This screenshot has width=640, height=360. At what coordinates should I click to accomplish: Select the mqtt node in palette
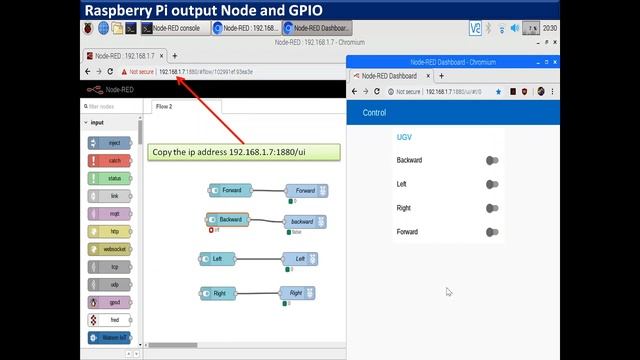click(110, 214)
